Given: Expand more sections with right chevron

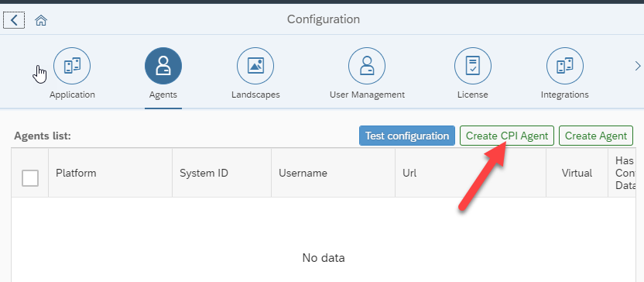Looking at the screenshot, I should [x=638, y=66].
